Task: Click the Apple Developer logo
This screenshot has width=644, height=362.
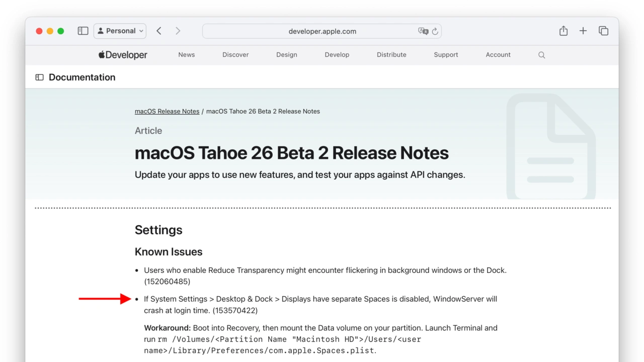Action: (123, 55)
